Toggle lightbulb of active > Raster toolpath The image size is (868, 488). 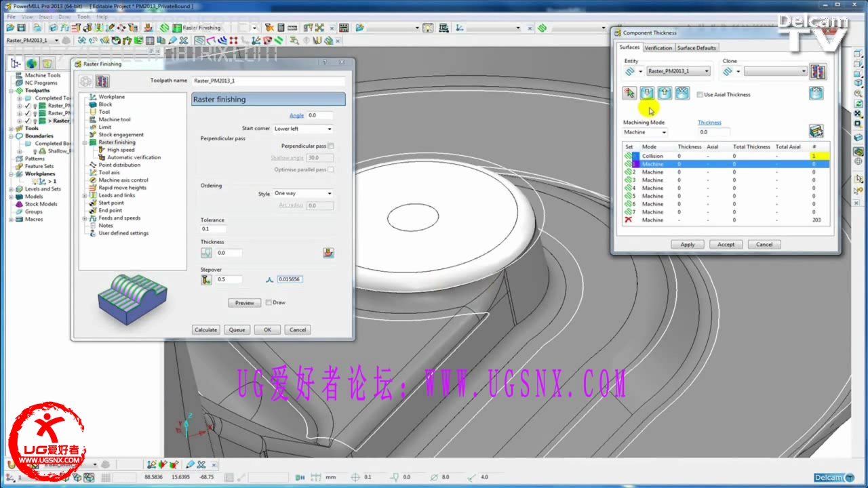coord(35,121)
